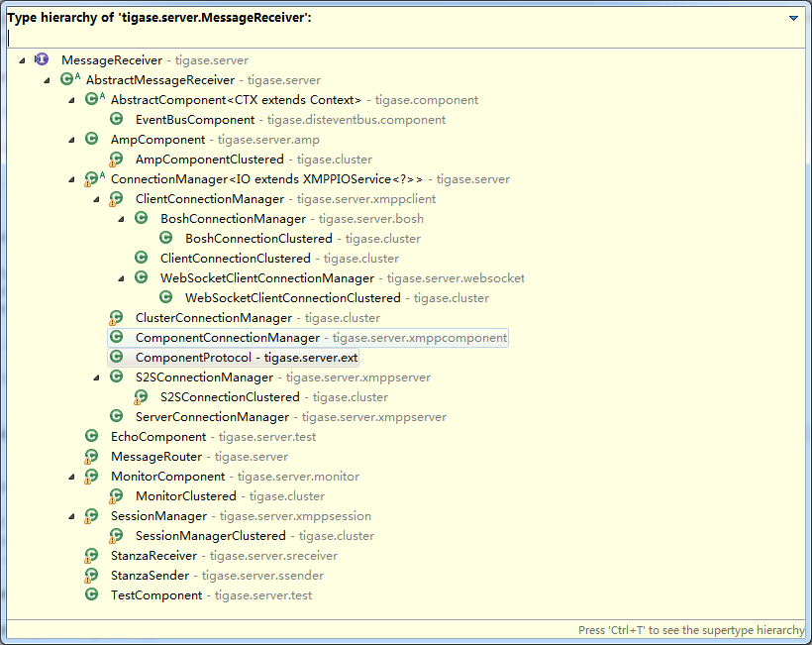
Task: Collapse the SessionManager node
Action: (x=71, y=516)
